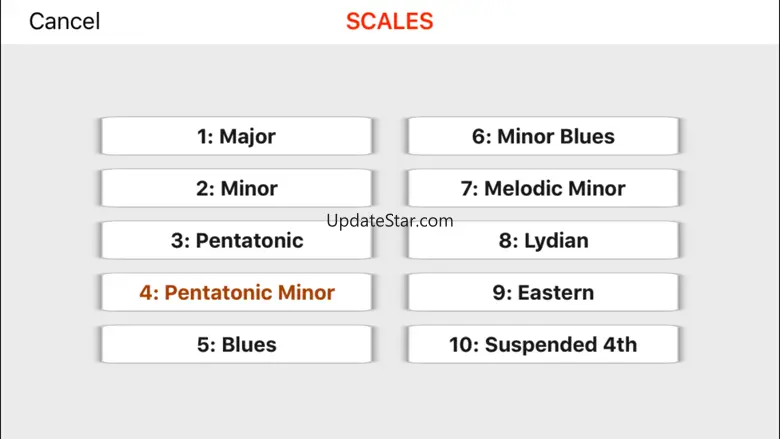Pick the 3: Pentatonic scale option
Image resolution: width=780 pixels, height=439 pixels.
pos(236,241)
